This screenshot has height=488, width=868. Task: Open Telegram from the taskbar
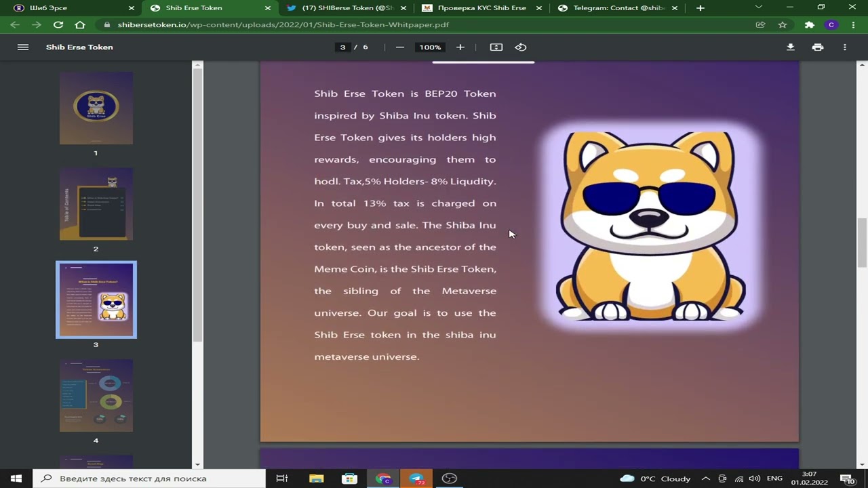pyautogui.click(x=416, y=479)
